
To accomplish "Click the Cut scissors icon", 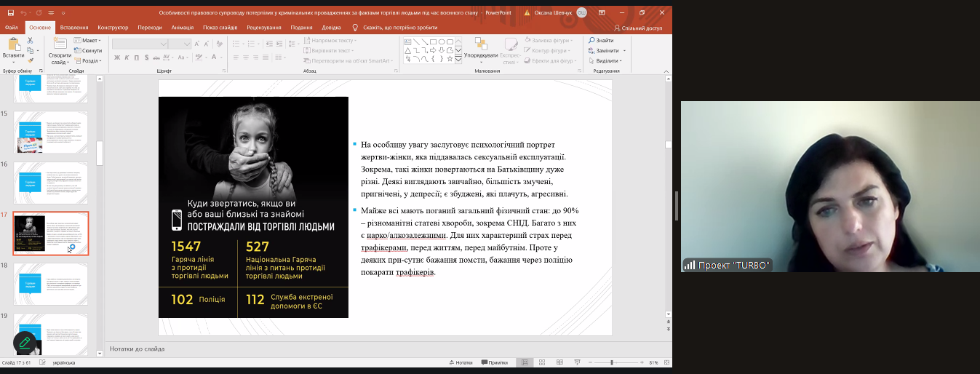I will [31, 41].
